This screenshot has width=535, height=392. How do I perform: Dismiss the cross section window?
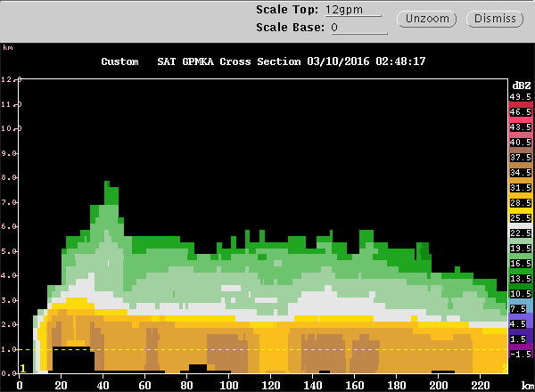(495, 19)
